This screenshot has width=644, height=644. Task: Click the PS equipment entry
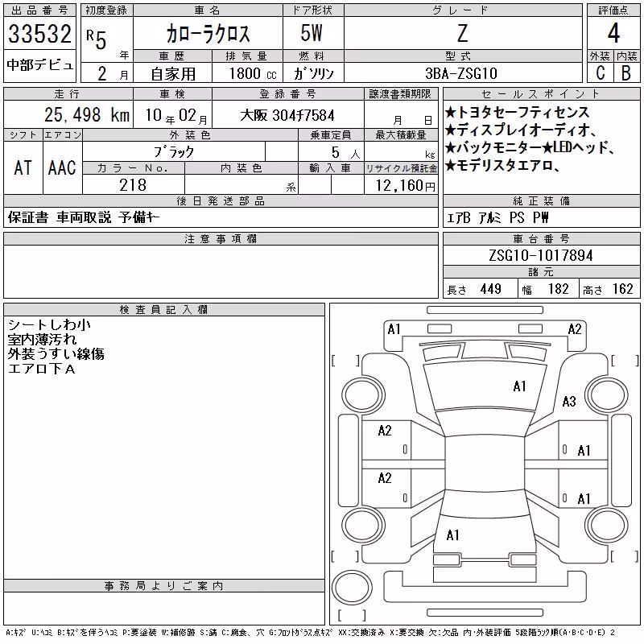(517, 218)
